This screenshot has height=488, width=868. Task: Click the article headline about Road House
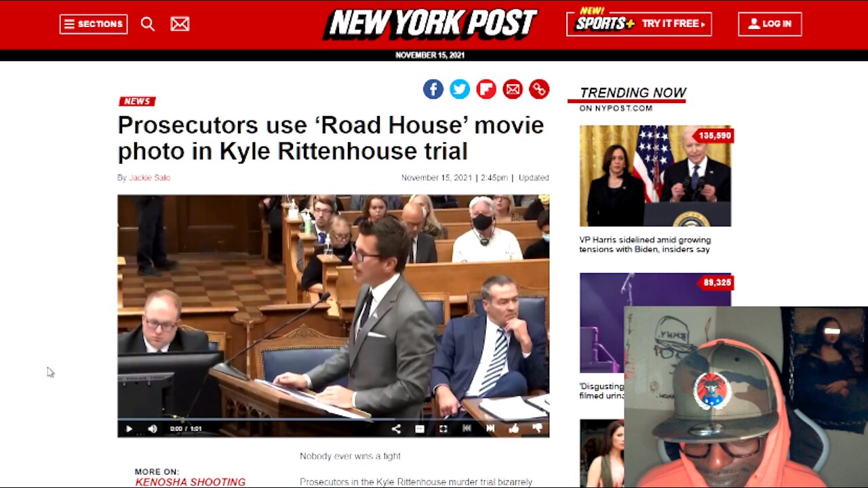click(x=331, y=138)
